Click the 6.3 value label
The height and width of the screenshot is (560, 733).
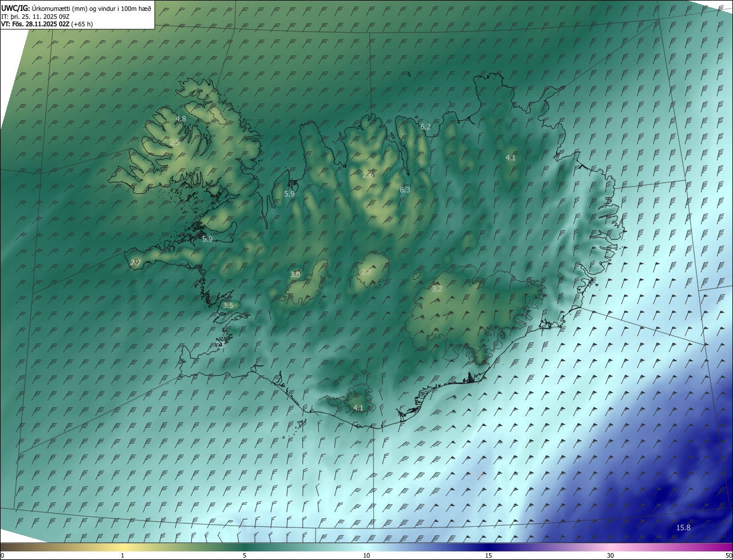(405, 190)
